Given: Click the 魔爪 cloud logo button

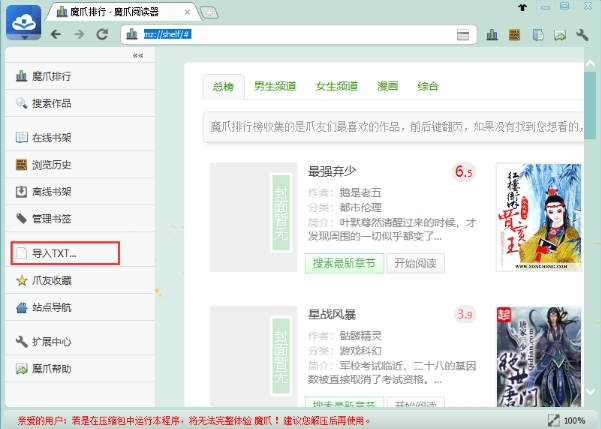Looking at the screenshot, I should coord(24,21).
